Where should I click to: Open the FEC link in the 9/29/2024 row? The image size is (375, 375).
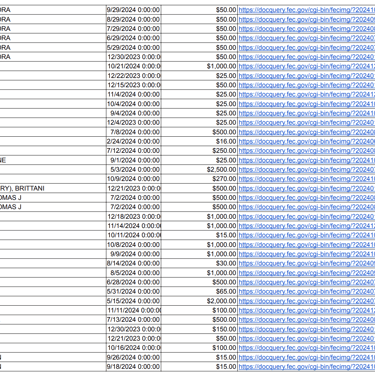point(307,10)
